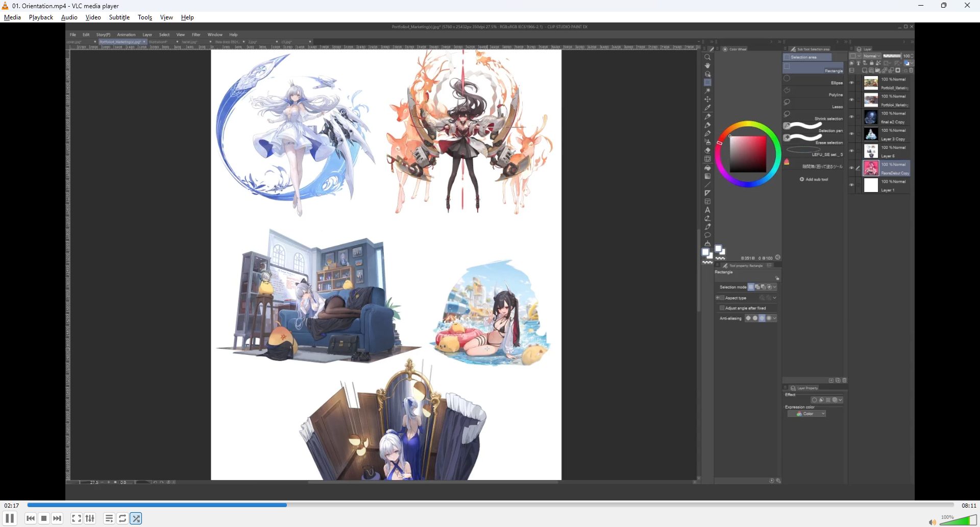Stop playback in VLC
Image resolution: width=980 pixels, height=527 pixels.
pos(44,518)
